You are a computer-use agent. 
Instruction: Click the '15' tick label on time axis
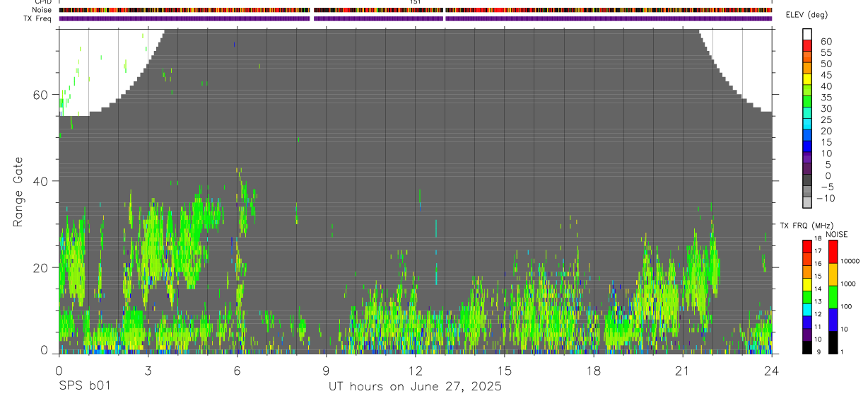click(505, 370)
